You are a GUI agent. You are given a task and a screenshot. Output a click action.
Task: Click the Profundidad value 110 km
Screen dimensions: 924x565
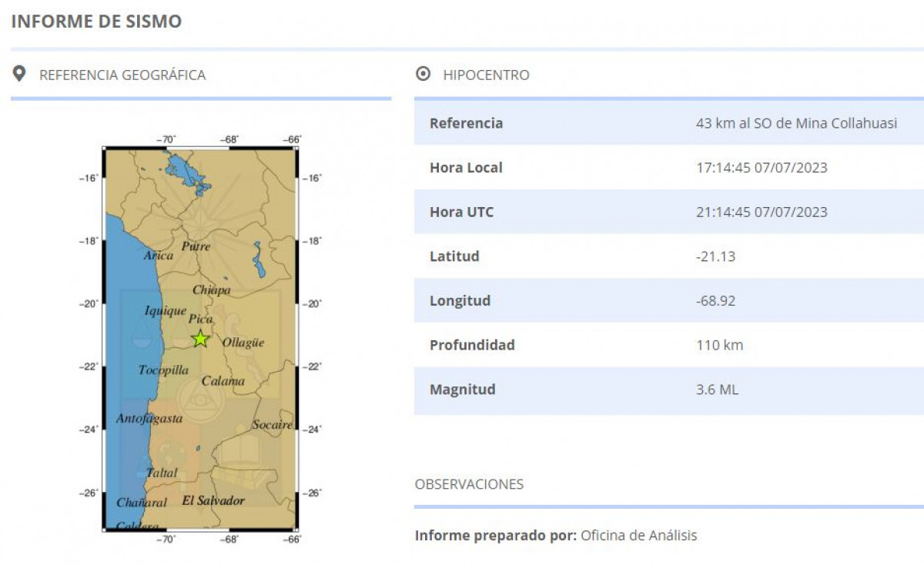tap(719, 345)
